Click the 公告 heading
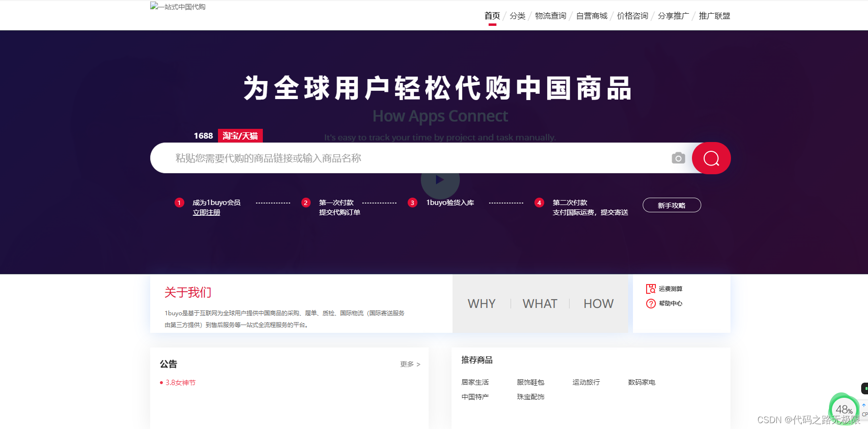 (168, 364)
